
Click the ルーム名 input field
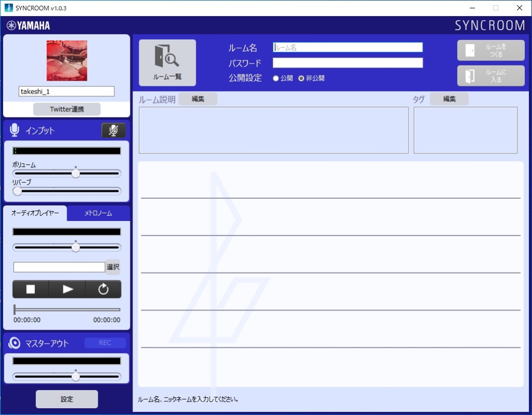(x=348, y=47)
